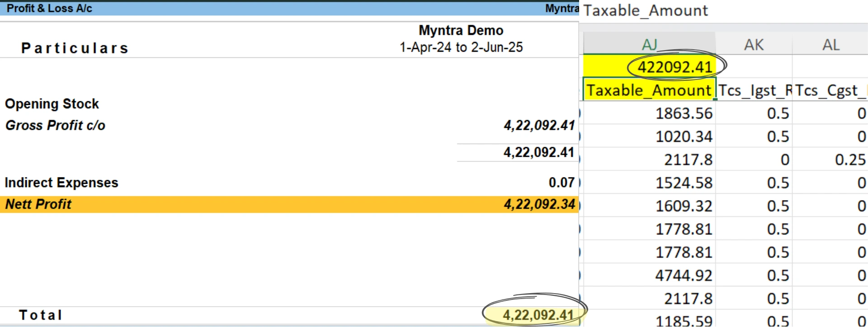The height and width of the screenshot is (327, 868).
Task: Click the yellow cell showing 422092.41
Action: tap(675, 67)
